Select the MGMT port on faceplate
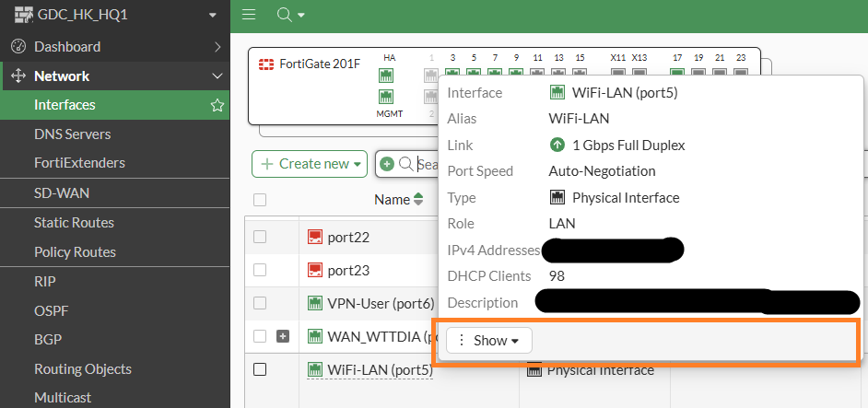868x408 pixels. click(386, 97)
